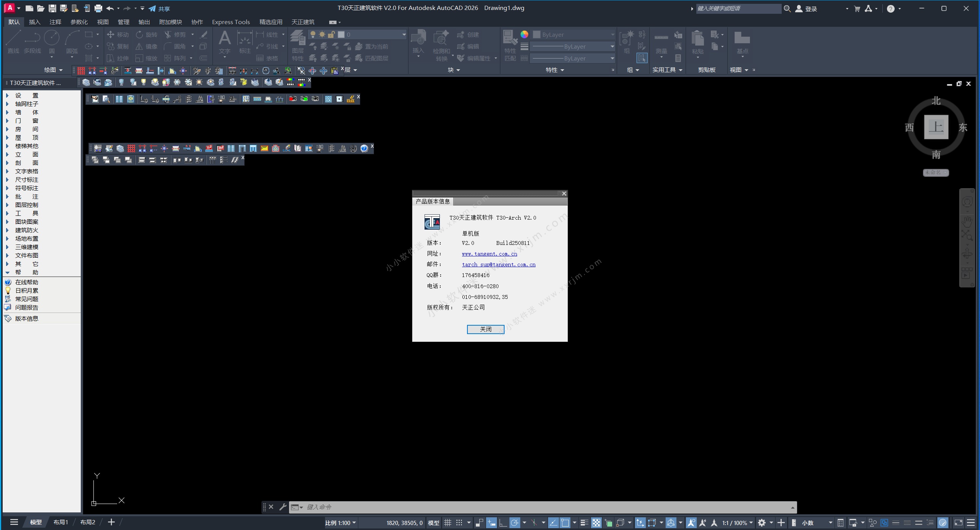Open the AutoCAD application menu button

pos(10,8)
